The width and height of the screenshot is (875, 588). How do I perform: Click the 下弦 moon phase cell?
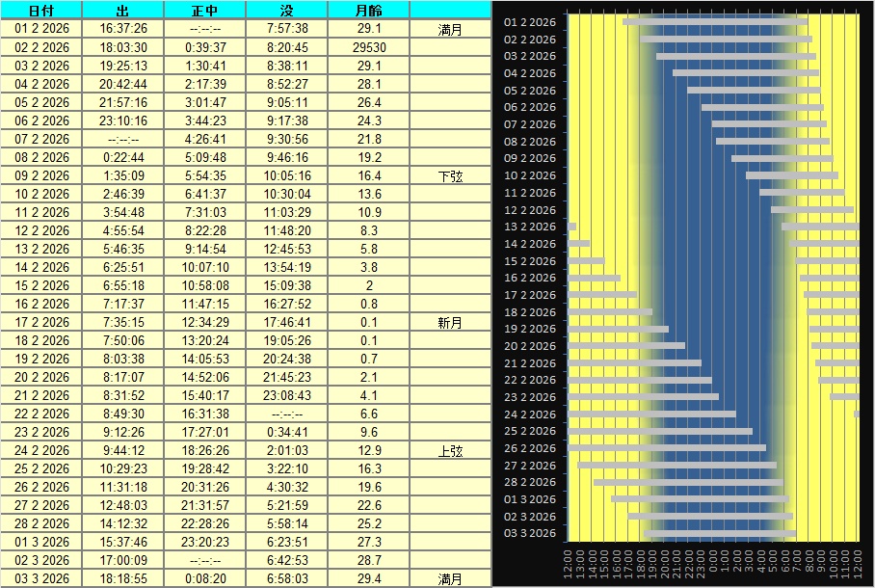click(450, 176)
